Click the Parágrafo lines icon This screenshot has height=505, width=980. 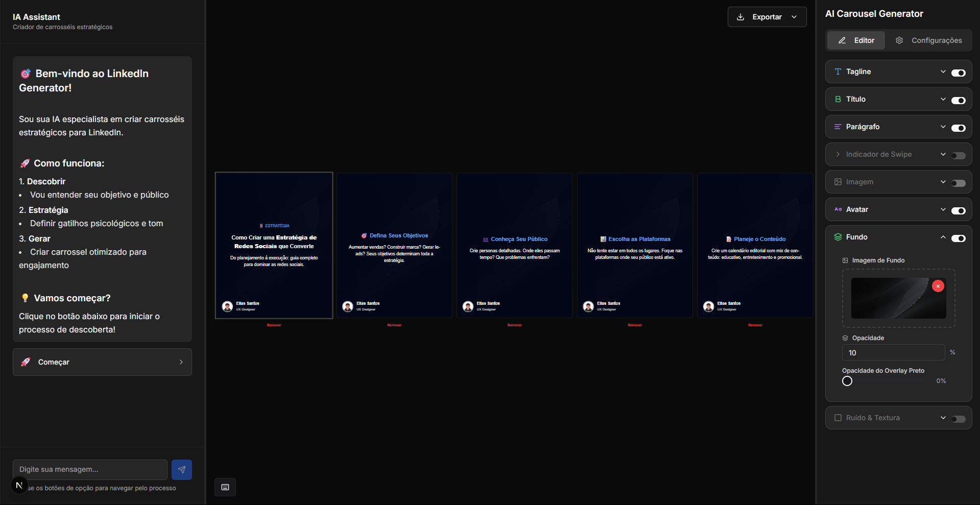tap(838, 127)
